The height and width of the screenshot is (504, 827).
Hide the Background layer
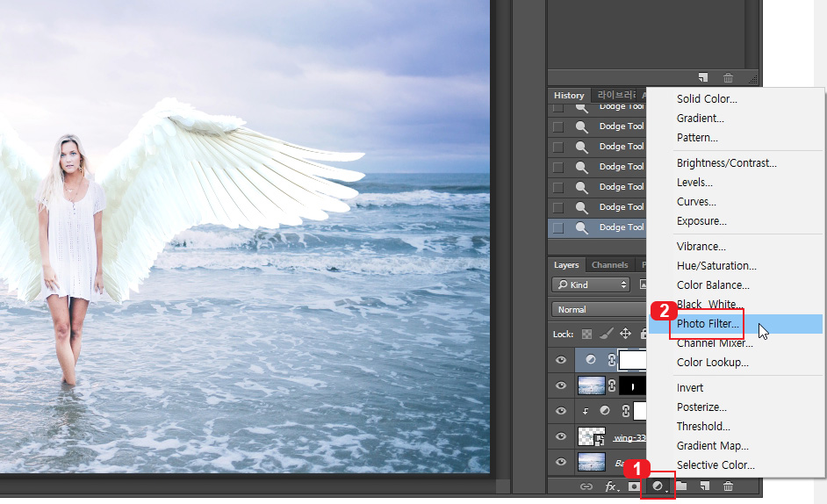click(x=561, y=462)
